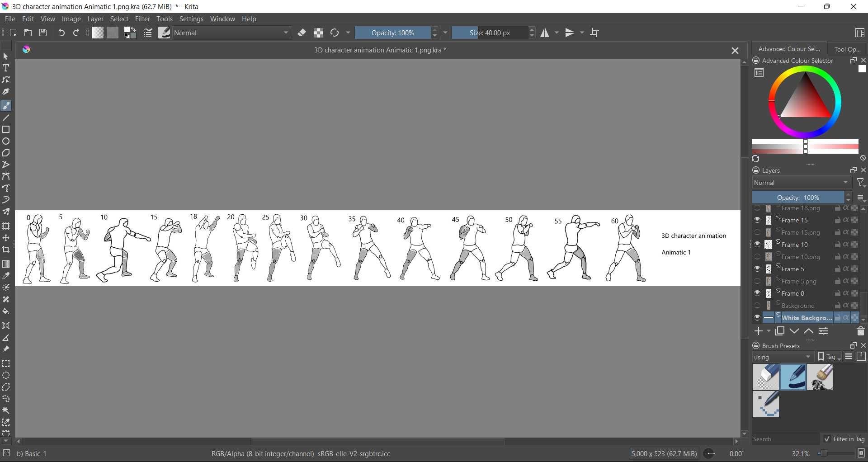Click the horizontal mirror tool icon
The image size is (868, 462).
[545, 33]
